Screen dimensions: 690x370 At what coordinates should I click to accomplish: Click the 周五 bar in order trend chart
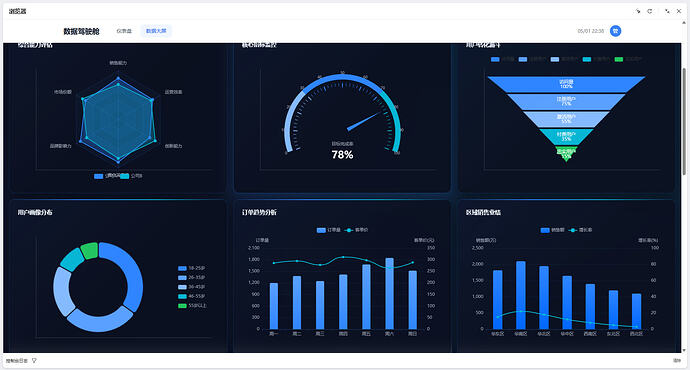click(366, 297)
